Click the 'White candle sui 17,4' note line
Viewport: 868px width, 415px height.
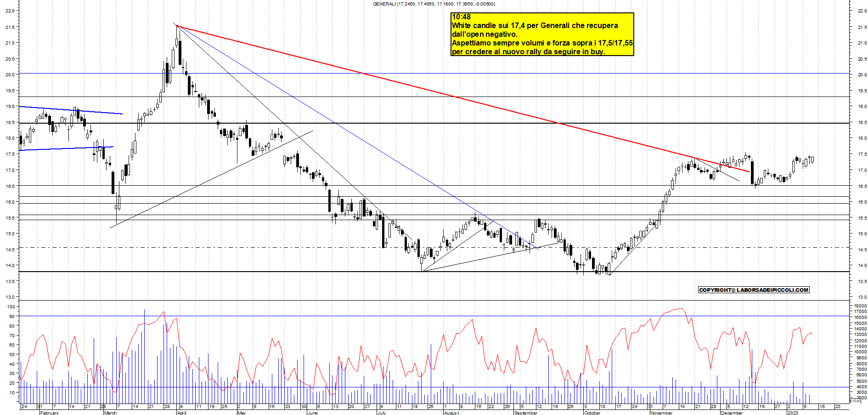[x=535, y=26]
